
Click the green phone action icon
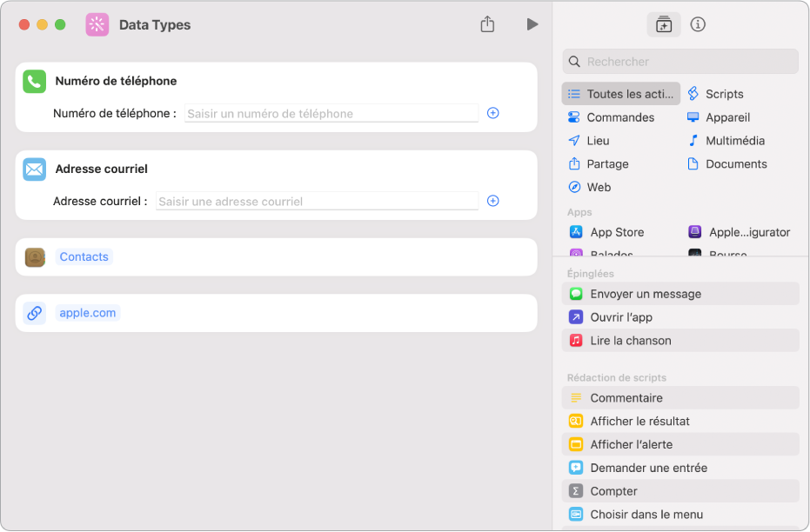35,82
